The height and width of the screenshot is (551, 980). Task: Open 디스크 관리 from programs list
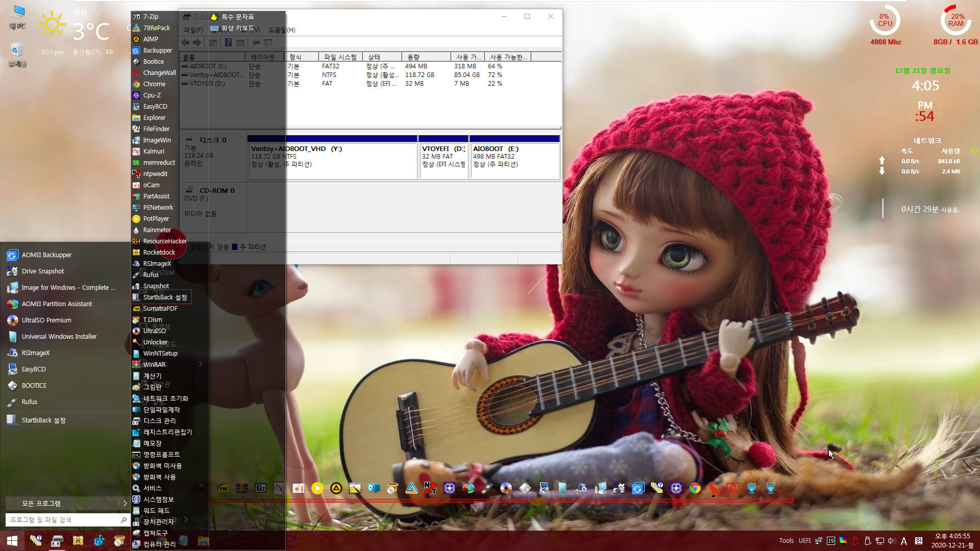point(155,420)
